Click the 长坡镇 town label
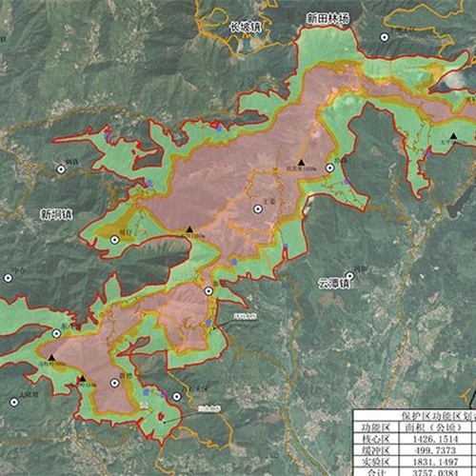The height and width of the screenshot is (476, 476). 246,27
